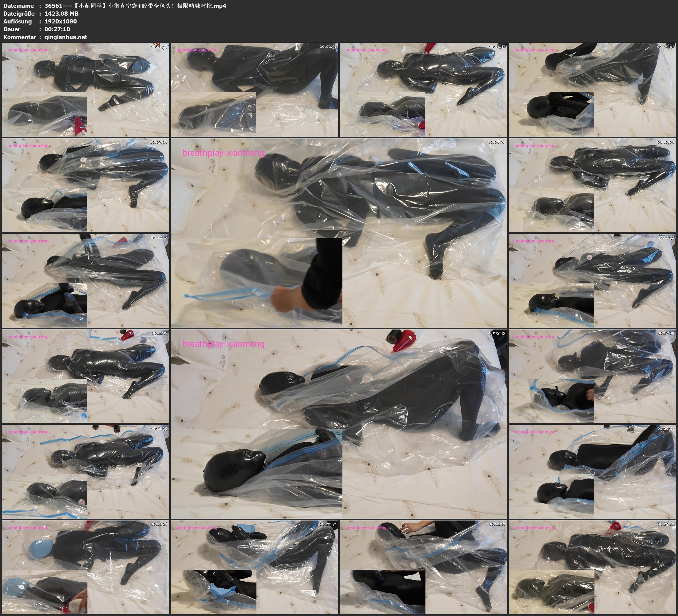Open the frame at 00:02:51
The height and width of the screenshot is (616, 678).
point(254,89)
